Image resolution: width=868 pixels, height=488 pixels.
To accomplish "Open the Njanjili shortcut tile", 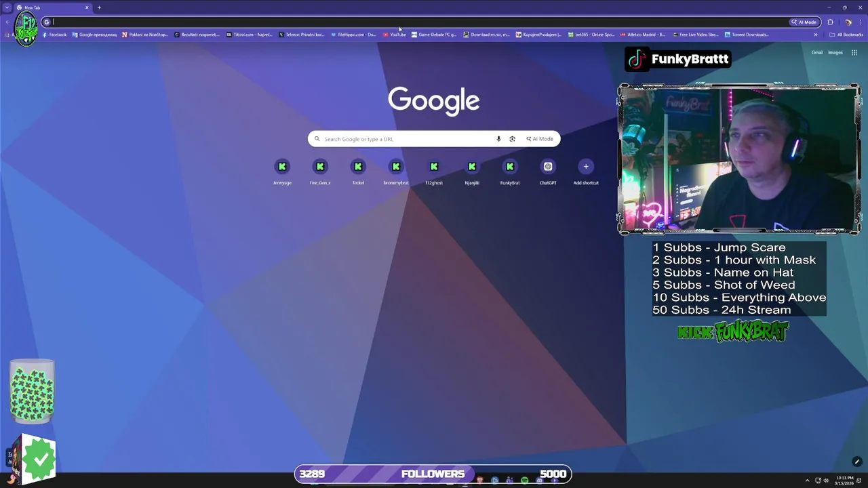I will [x=472, y=171].
